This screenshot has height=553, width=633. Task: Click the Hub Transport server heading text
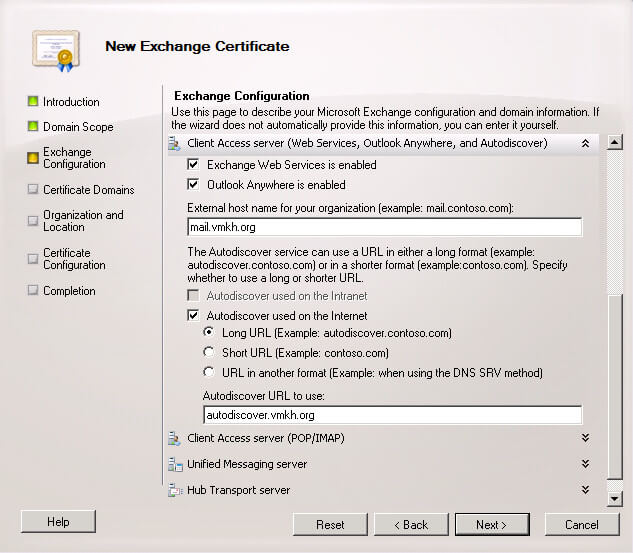pos(239,490)
